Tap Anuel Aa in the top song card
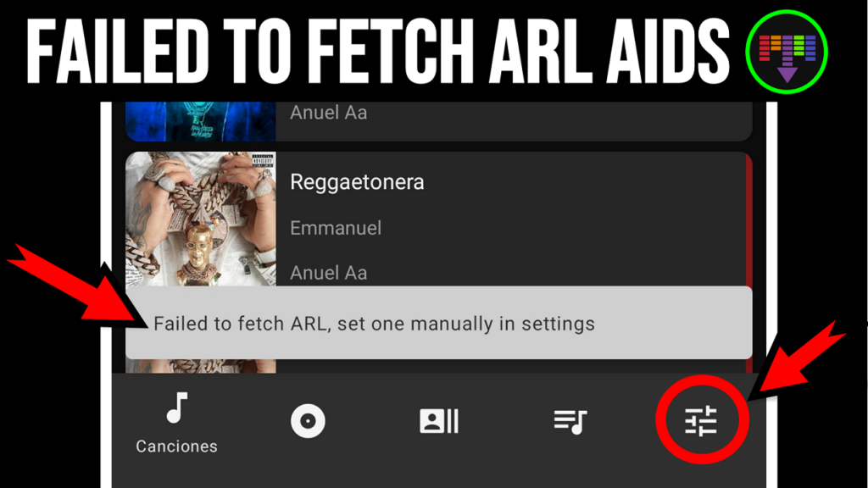 tap(328, 113)
